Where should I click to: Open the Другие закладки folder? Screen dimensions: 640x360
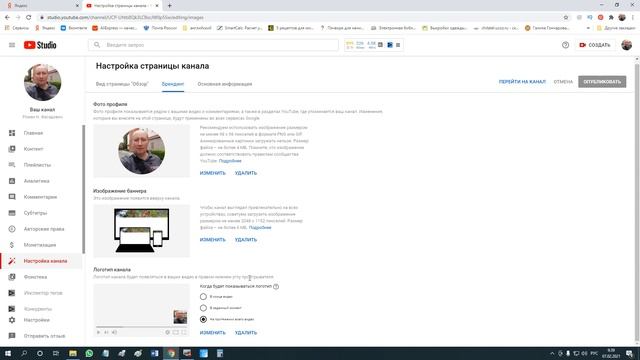[x=616, y=28]
